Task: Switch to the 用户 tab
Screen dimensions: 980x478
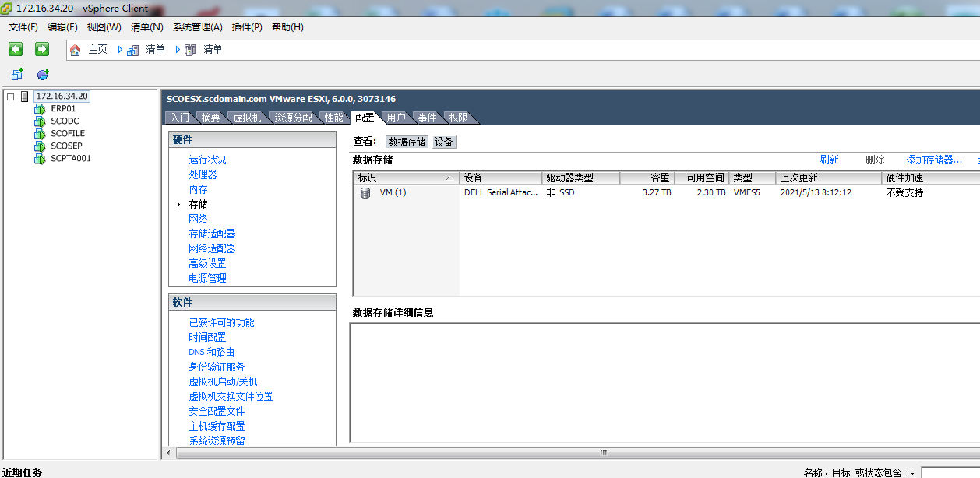Action: (396, 118)
